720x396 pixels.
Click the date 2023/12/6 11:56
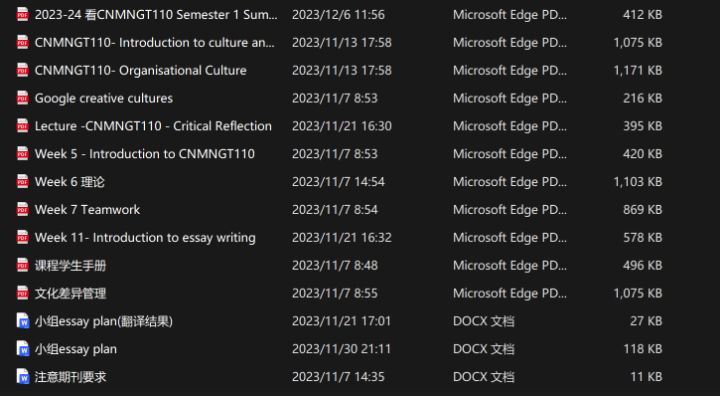pyautogui.click(x=338, y=15)
